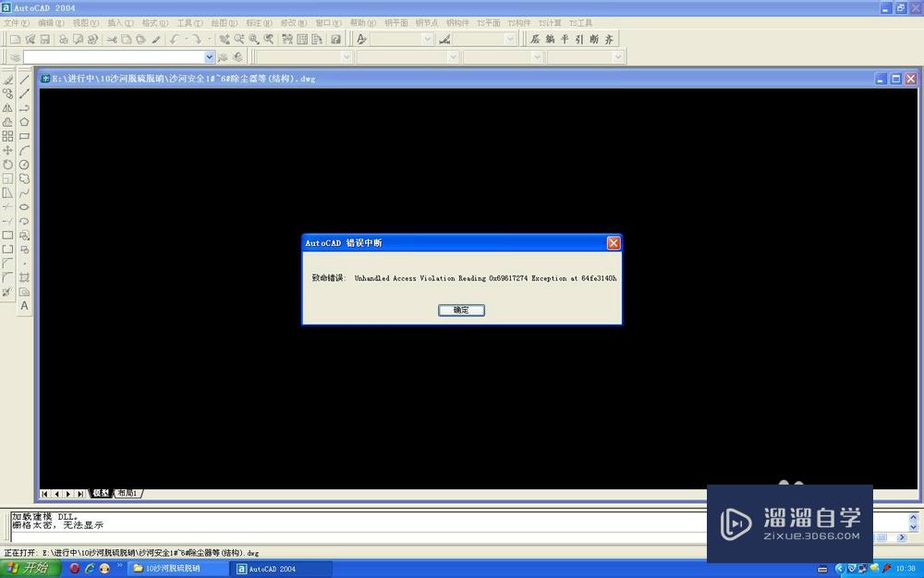The width and height of the screenshot is (924, 578).
Task: Select the Line draw tool
Action: pyautogui.click(x=24, y=80)
